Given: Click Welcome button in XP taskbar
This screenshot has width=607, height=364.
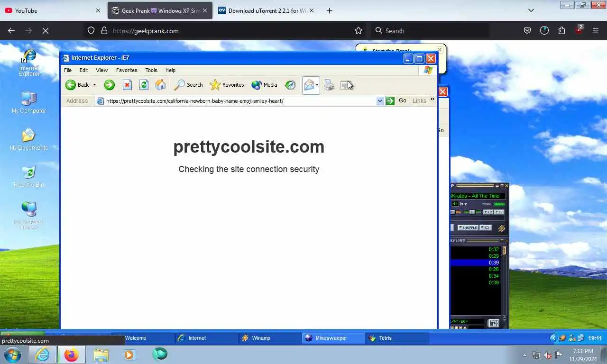Looking at the screenshot, I should 143,338.
